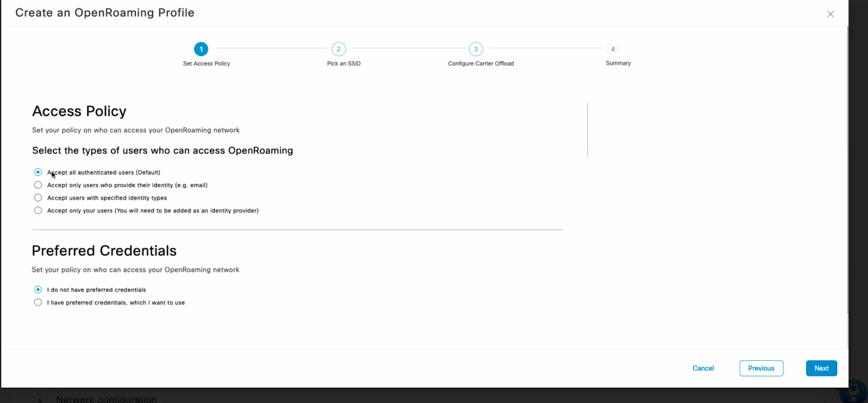Go to step 4 Summary
This screenshot has height=403, width=868.
(x=613, y=49)
